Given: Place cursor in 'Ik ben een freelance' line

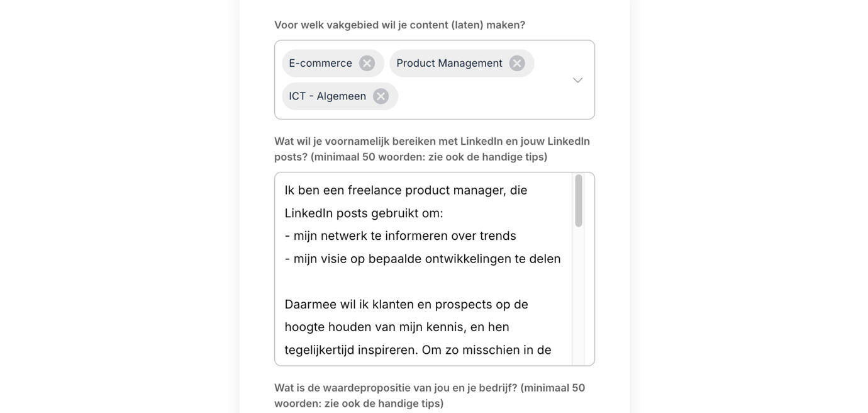Looking at the screenshot, I should click(x=406, y=190).
